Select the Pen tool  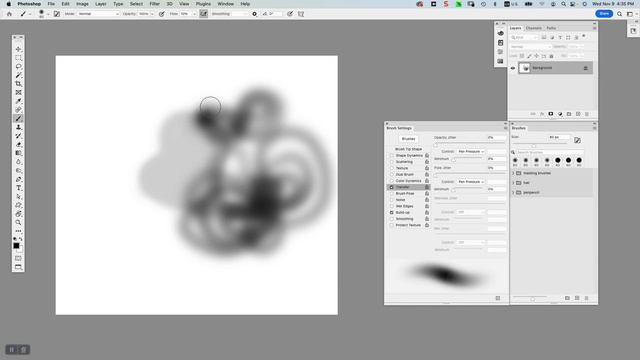(x=18, y=179)
